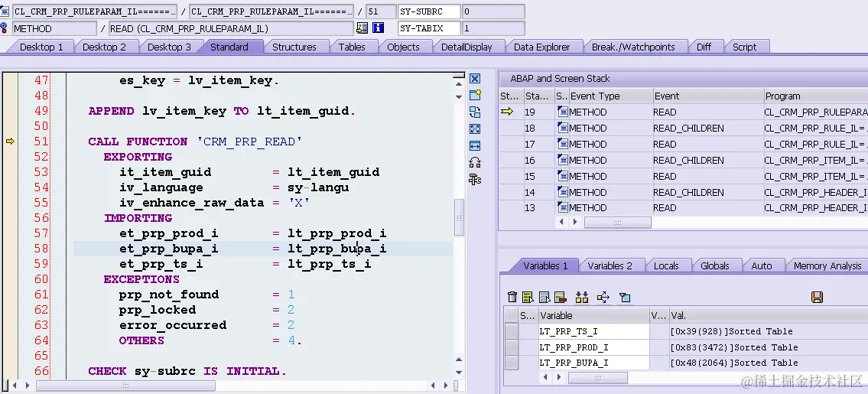868x394 pixels.
Task: Click the green list icon after the trash
Action: (528, 298)
